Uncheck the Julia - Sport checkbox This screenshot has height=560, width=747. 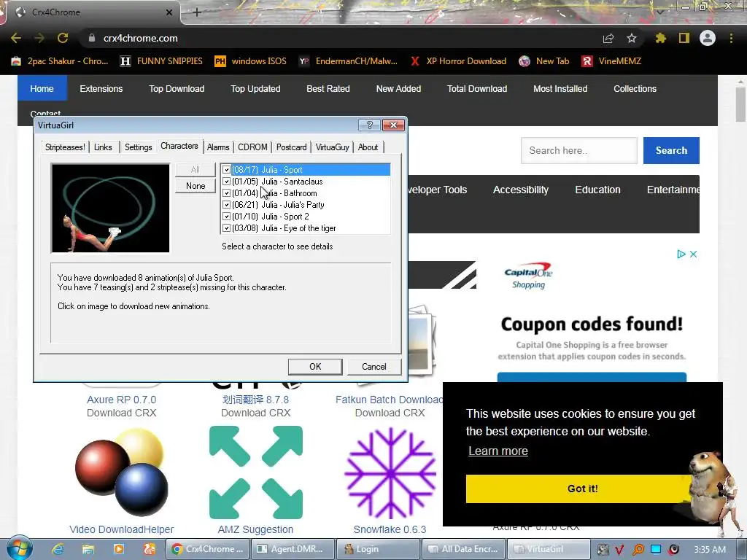point(227,169)
